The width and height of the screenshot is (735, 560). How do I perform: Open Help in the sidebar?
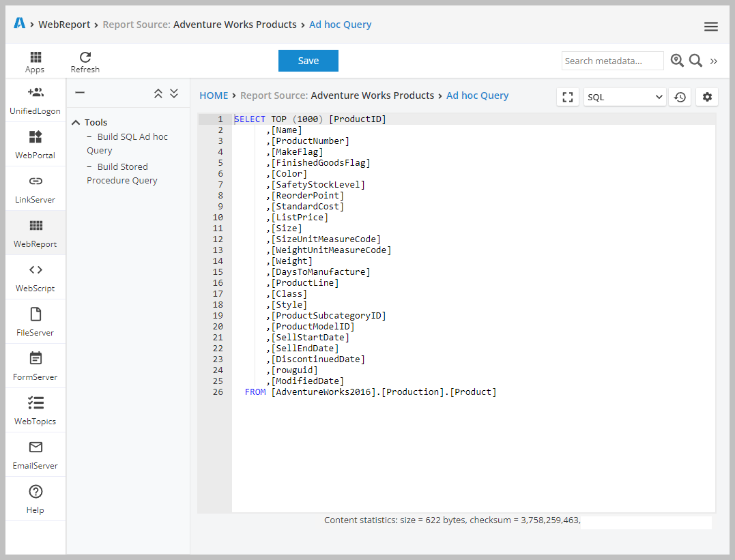[35, 499]
